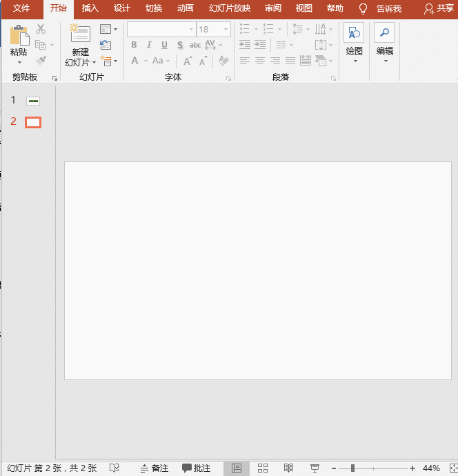Switch to slide sorter view icon
Viewport: 458px width, 476px height.
pos(263,468)
